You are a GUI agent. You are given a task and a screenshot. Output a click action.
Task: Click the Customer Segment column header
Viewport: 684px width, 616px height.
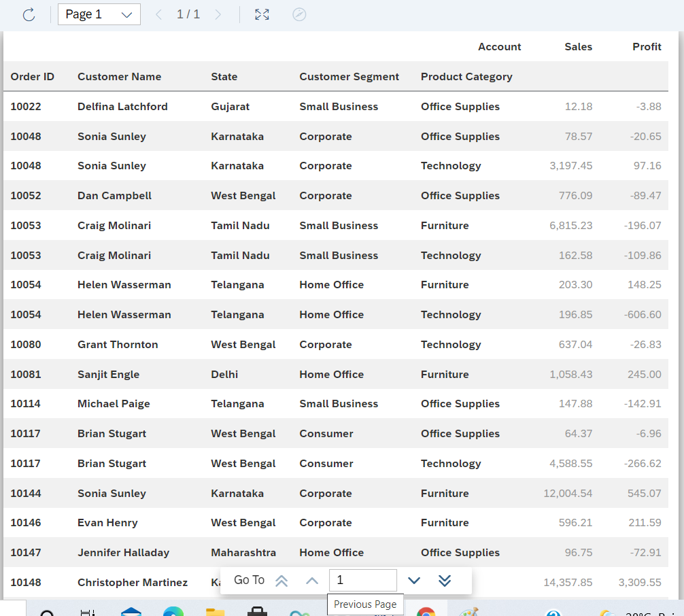coord(349,77)
